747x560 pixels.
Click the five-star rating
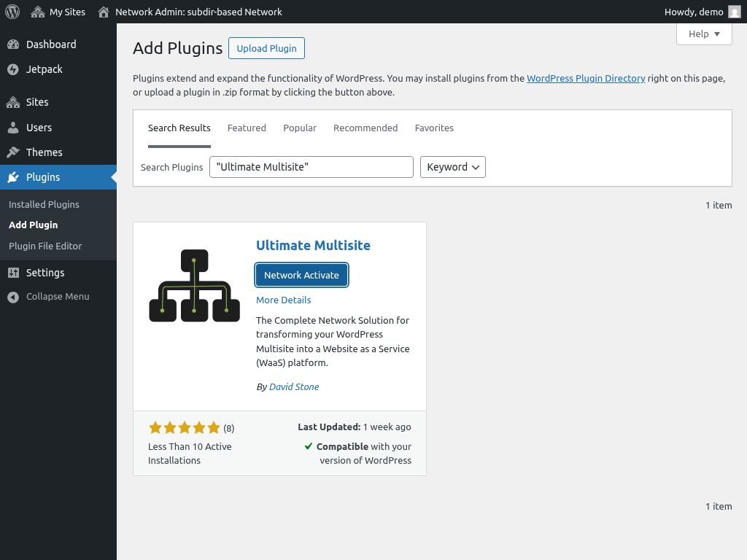(x=185, y=427)
